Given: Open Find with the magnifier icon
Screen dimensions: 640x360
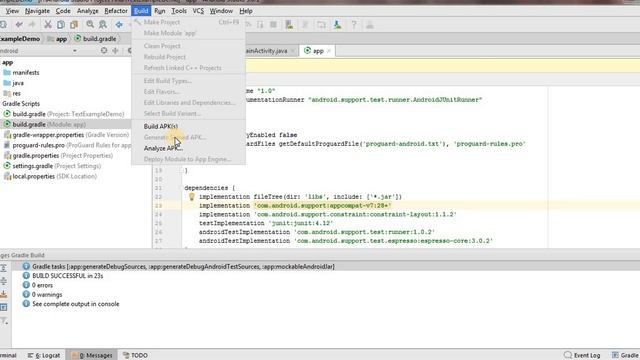Looking at the screenshot, I should click(x=90, y=25).
